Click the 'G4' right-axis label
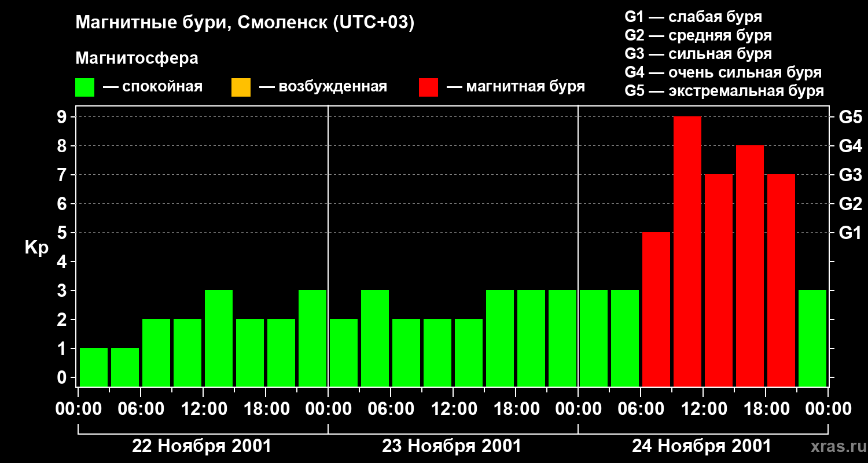868x463 pixels. coord(850,146)
